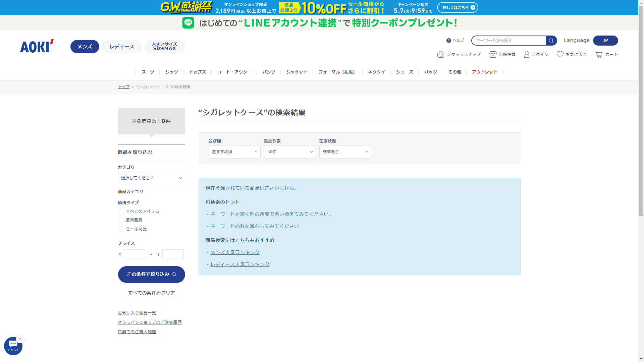This screenshot has height=362, width=644.
Task: Expand the 40件 display count dropdown
Action: click(289, 152)
